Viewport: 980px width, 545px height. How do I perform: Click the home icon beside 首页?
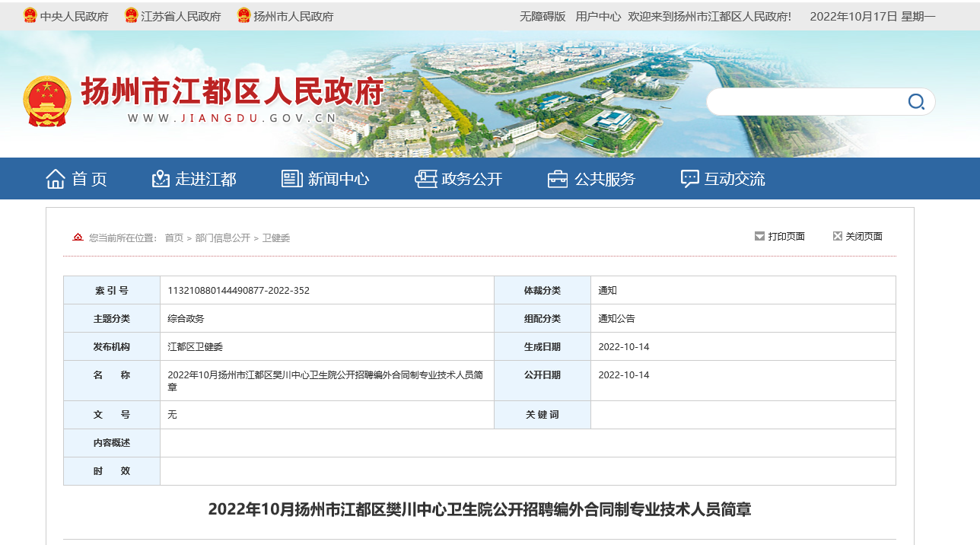(56, 179)
